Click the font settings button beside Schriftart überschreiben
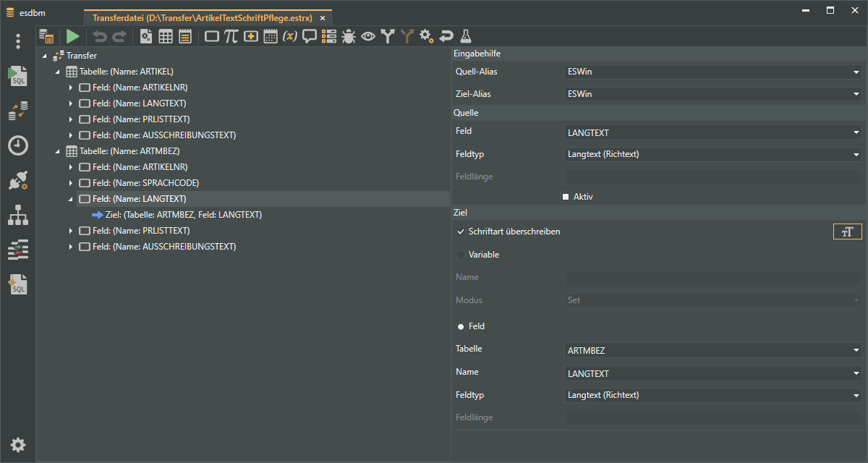 coord(848,231)
